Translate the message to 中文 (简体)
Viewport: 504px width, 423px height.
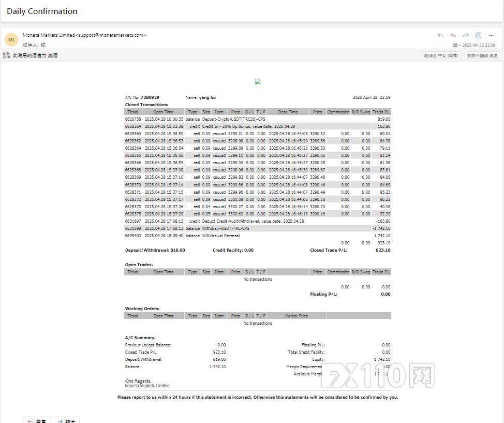pyautogui.click(x=441, y=55)
